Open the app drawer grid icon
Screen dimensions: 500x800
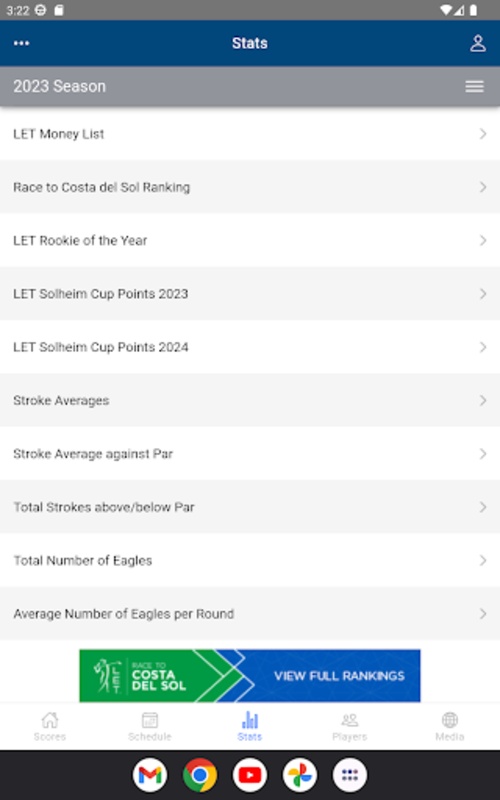coord(349,775)
